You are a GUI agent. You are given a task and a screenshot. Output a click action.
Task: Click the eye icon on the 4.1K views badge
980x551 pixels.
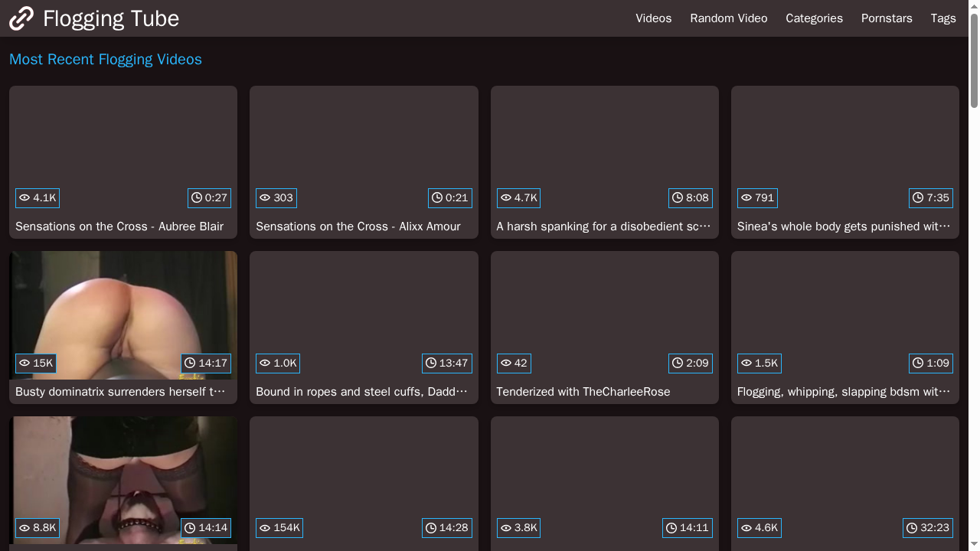click(24, 198)
